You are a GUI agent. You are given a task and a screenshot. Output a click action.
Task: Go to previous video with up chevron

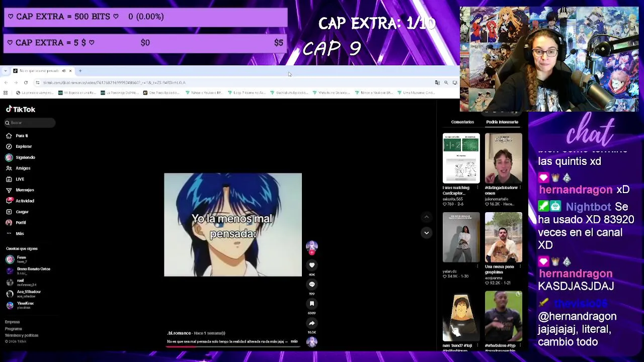click(x=427, y=217)
